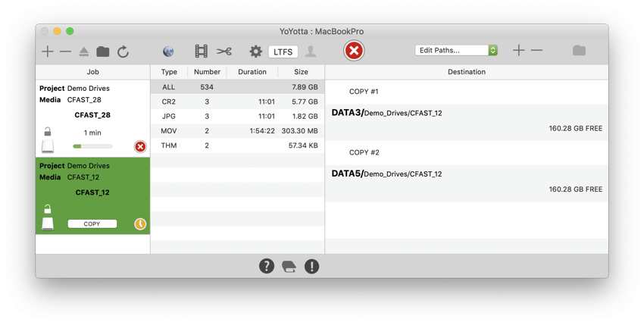Screen dimensions: 644x325
Task: Click the 7.89 GB total size cell
Action: [305, 87]
